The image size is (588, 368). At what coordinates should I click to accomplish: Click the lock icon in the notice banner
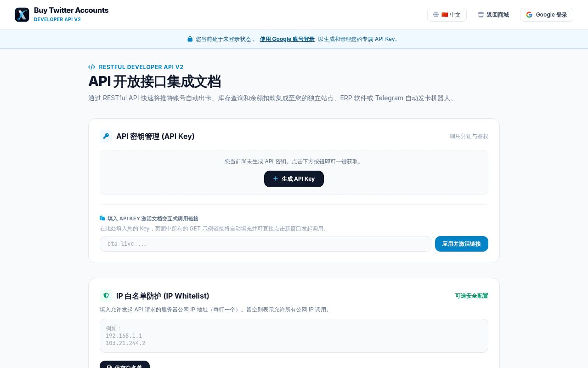point(190,39)
